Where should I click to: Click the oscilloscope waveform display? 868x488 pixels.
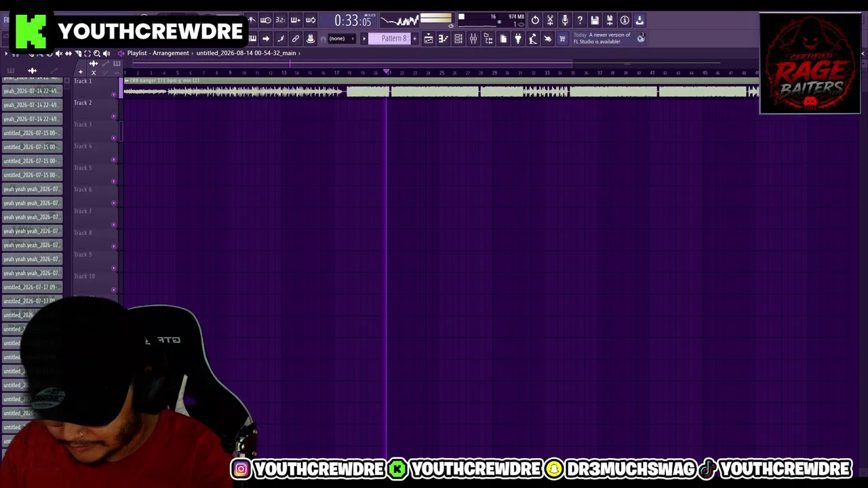[x=399, y=21]
